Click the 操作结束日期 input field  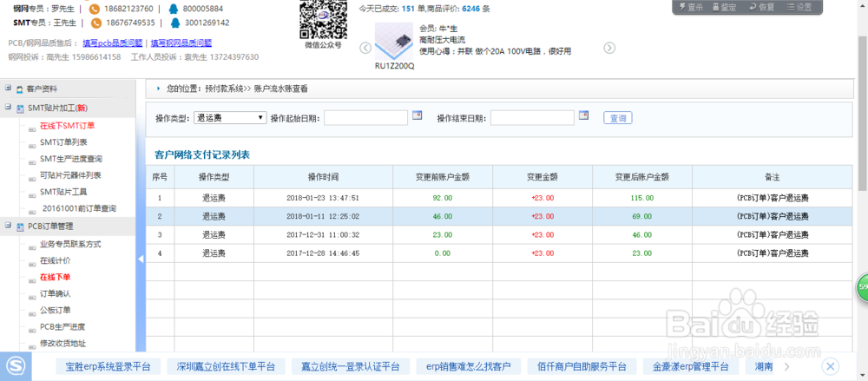click(x=533, y=118)
